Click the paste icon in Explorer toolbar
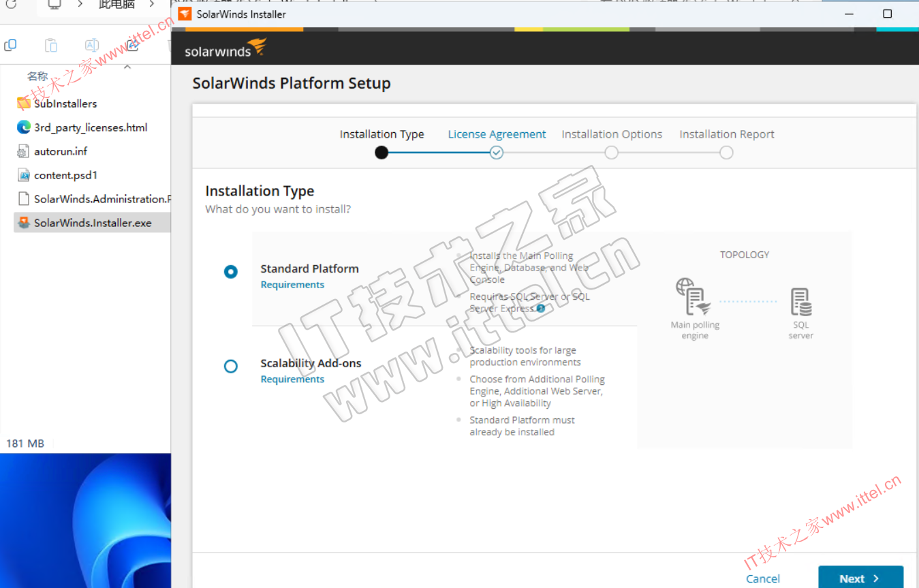 click(x=51, y=46)
